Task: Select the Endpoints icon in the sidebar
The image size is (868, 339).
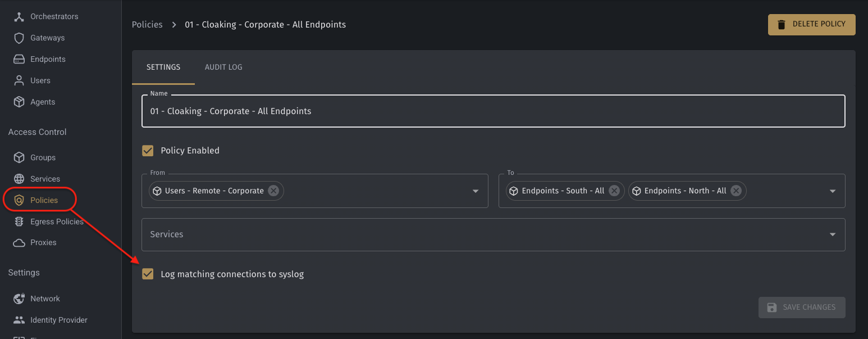Action: (x=19, y=59)
